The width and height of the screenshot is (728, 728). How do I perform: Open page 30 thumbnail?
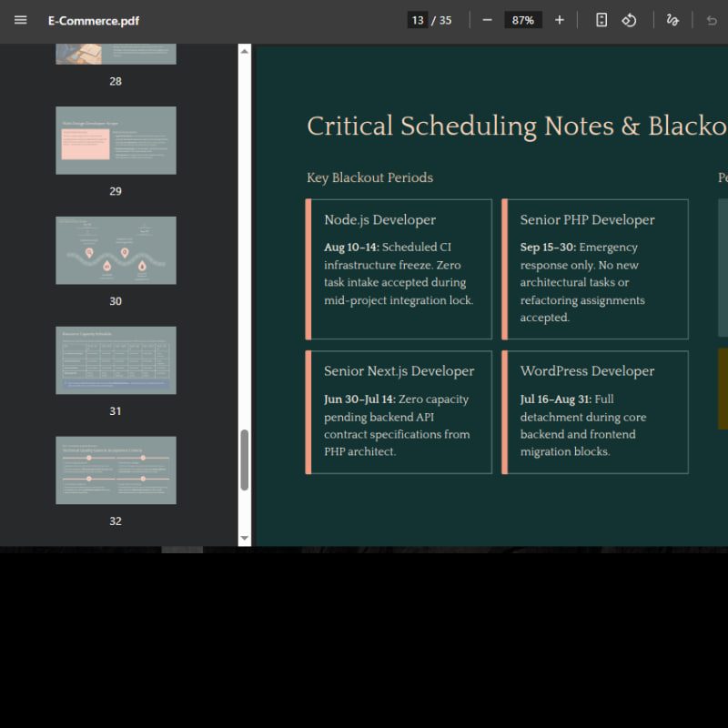[116, 250]
